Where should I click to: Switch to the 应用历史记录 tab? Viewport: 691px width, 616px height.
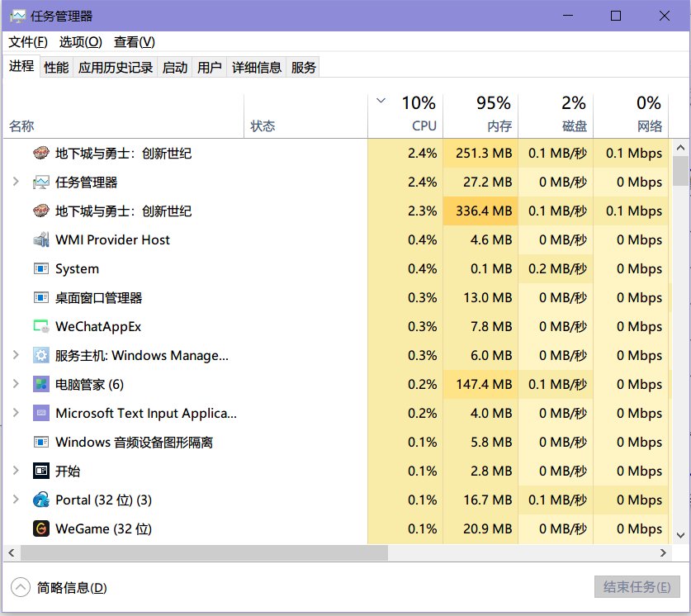coord(116,68)
